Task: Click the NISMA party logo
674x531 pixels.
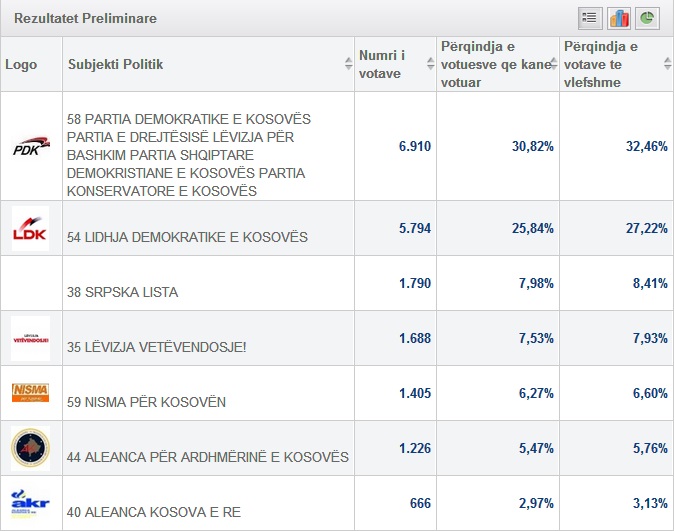Action: 30,392
